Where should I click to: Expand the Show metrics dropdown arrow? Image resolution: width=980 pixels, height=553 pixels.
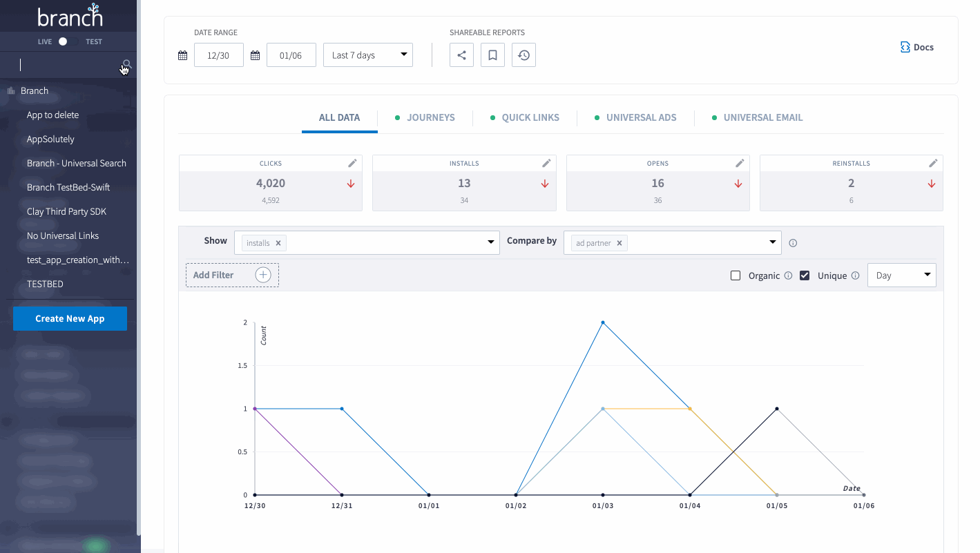point(491,242)
